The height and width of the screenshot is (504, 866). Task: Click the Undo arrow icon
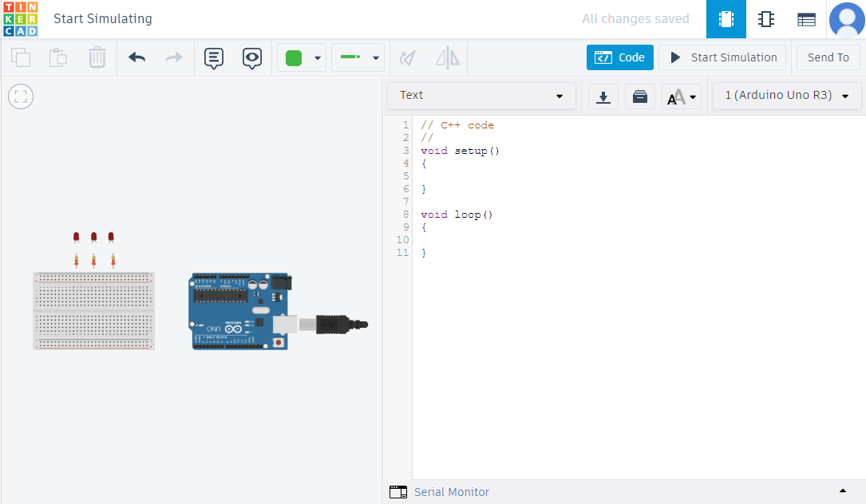(x=136, y=57)
